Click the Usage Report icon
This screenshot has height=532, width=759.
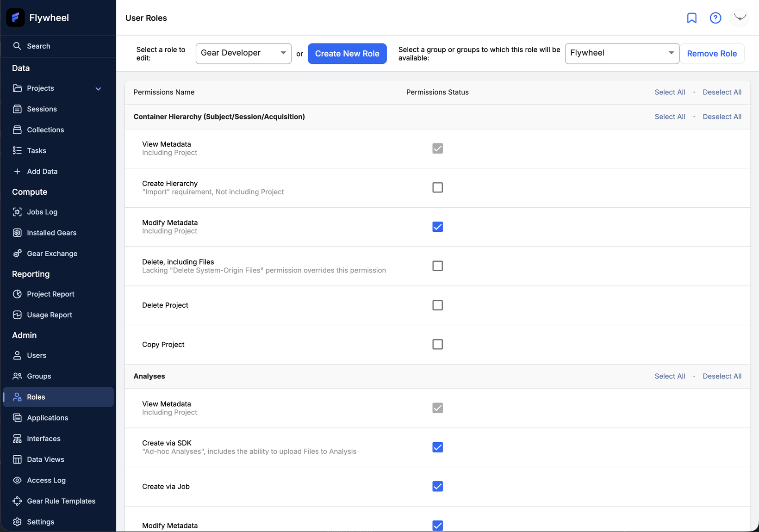point(17,315)
